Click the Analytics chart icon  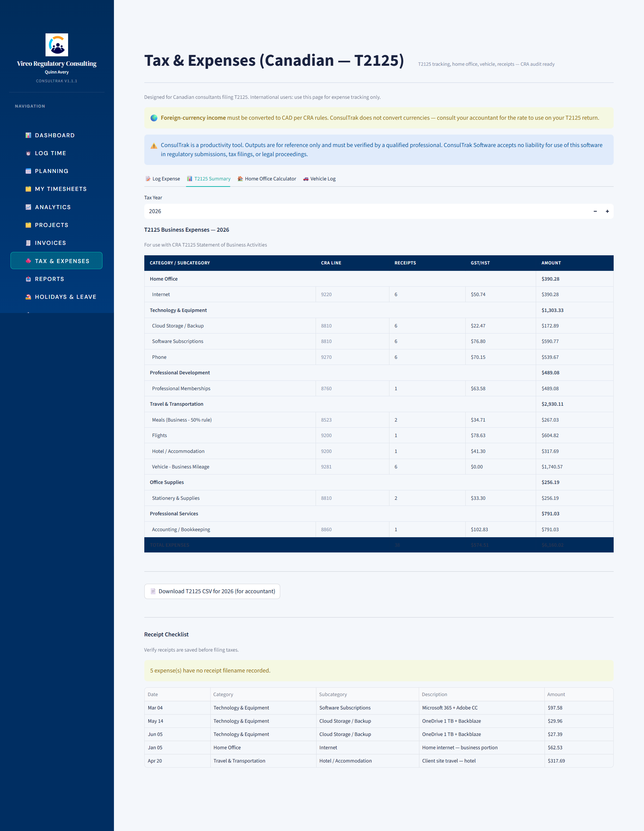coord(28,207)
